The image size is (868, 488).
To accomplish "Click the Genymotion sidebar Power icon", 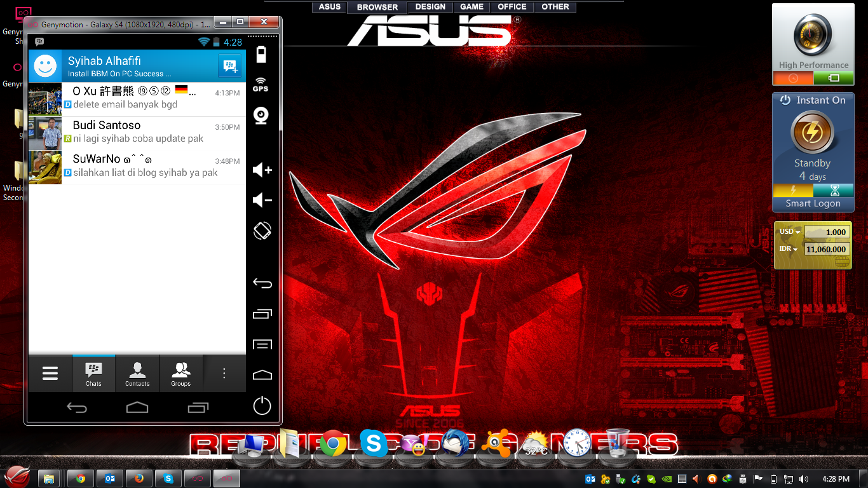I will 262,405.
